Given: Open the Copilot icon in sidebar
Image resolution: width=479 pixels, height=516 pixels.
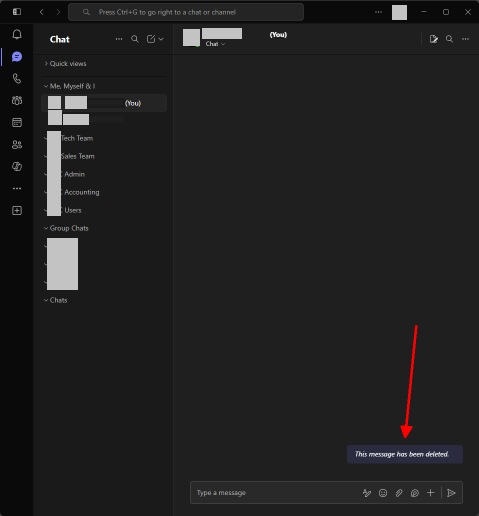Looking at the screenshot, I should click(17, 166).
